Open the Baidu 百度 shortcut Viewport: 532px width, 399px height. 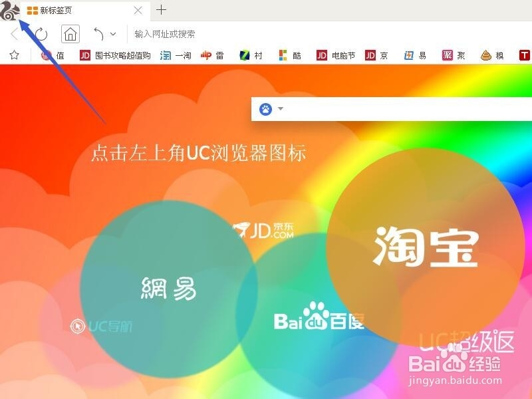(x=319, y=317)
